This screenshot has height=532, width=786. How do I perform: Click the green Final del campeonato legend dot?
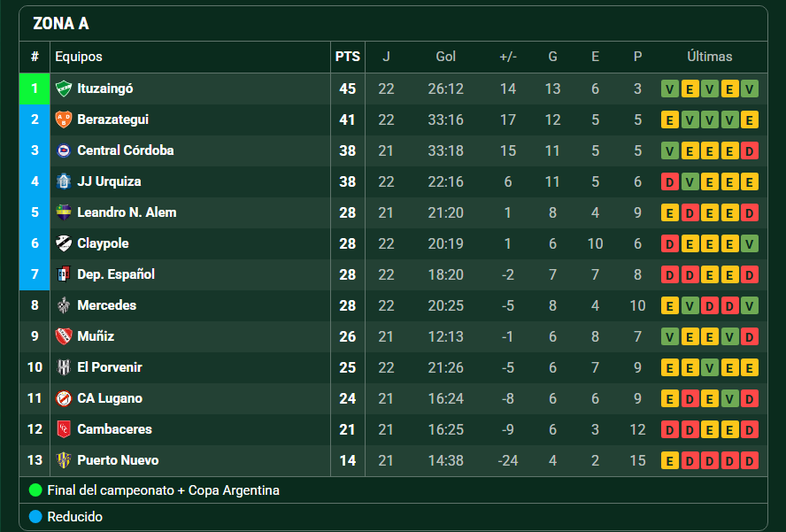[x=35, y=490]
